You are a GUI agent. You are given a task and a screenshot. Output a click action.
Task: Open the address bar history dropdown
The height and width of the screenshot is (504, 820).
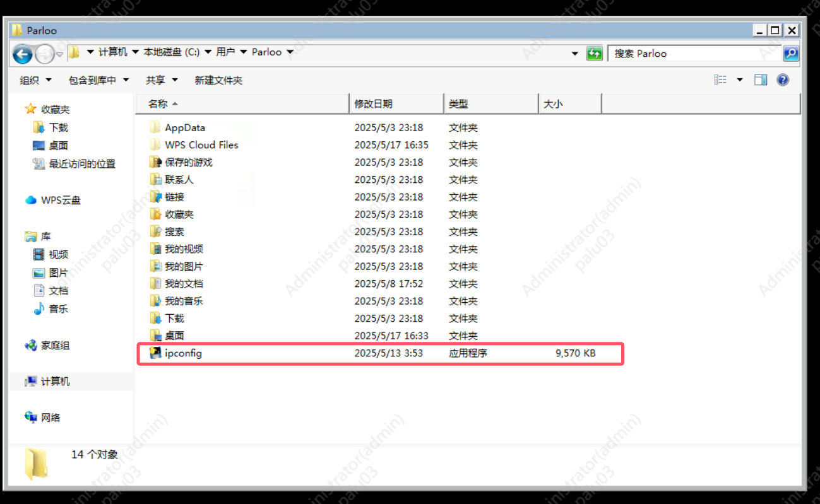pos(574,54)
